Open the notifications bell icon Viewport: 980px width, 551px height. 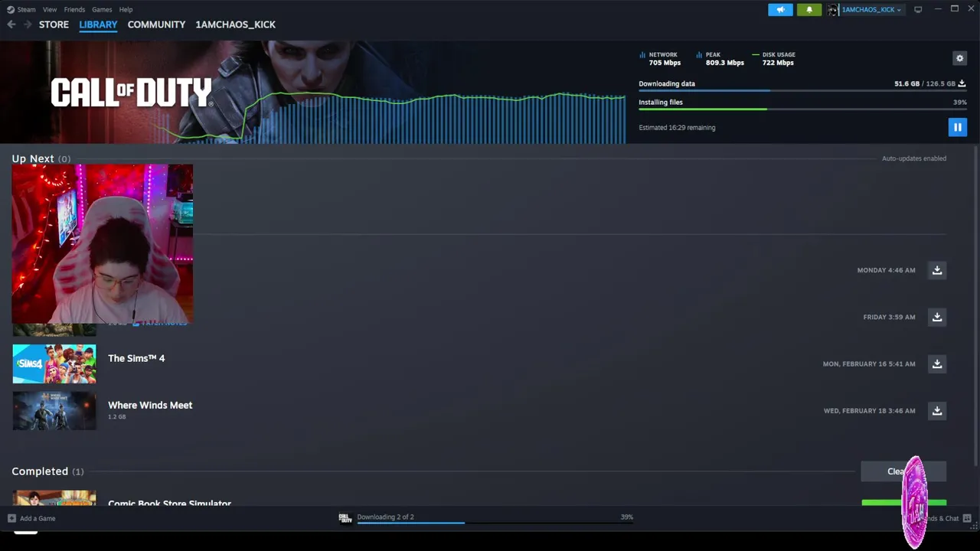click(809, 9)
